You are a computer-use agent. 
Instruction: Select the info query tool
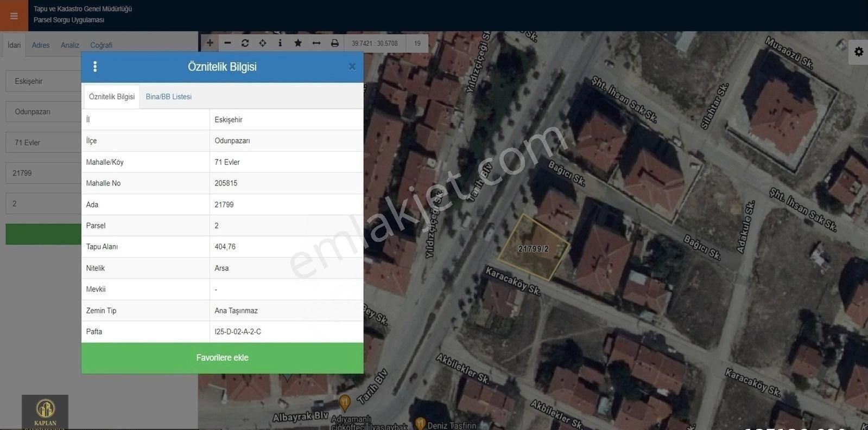[x=280, y=43]
